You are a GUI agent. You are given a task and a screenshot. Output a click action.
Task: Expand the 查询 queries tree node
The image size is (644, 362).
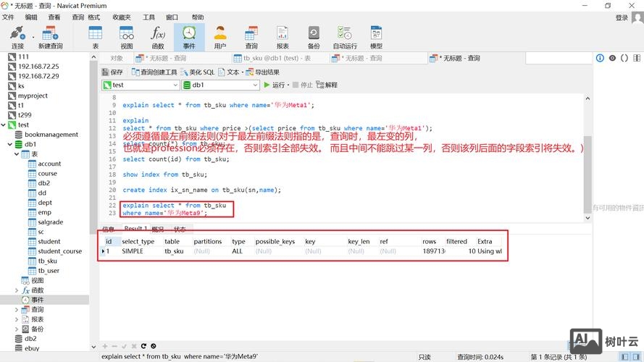pos(17,310)
